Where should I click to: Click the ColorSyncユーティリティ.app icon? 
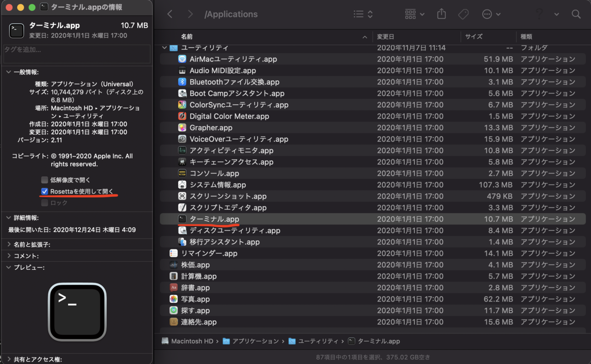click(182, 105)
